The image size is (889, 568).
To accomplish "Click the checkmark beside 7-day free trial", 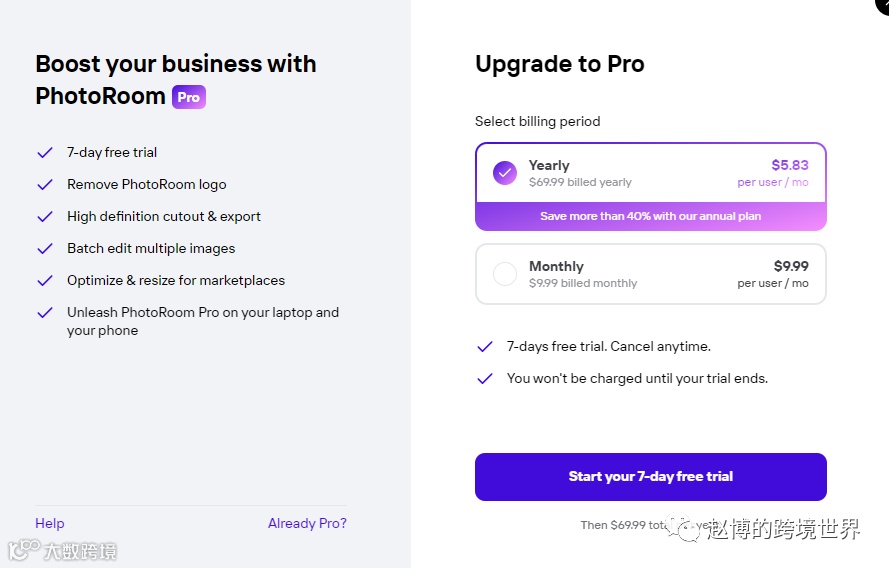I will [x=44, y=153].
